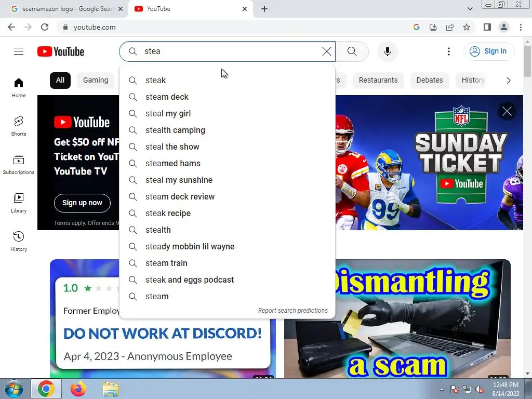
Task: Click the Google icon in address bar
Action: point(417,27)
